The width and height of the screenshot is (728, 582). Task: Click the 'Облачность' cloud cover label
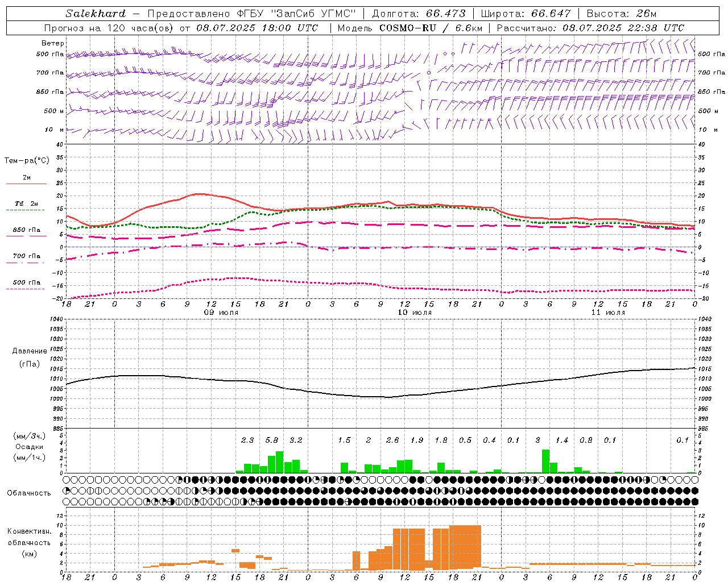coord(29,493)
